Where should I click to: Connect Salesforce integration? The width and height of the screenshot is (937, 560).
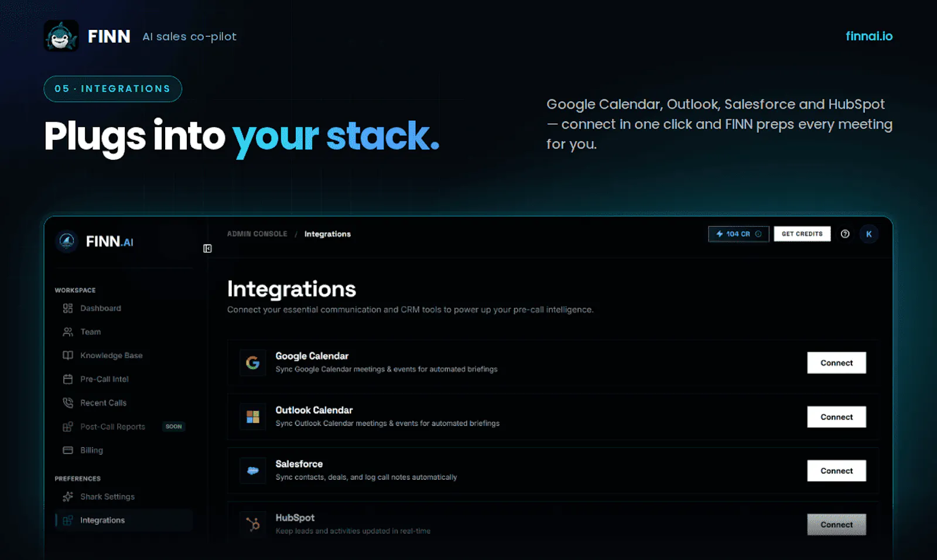coord(836,471)
